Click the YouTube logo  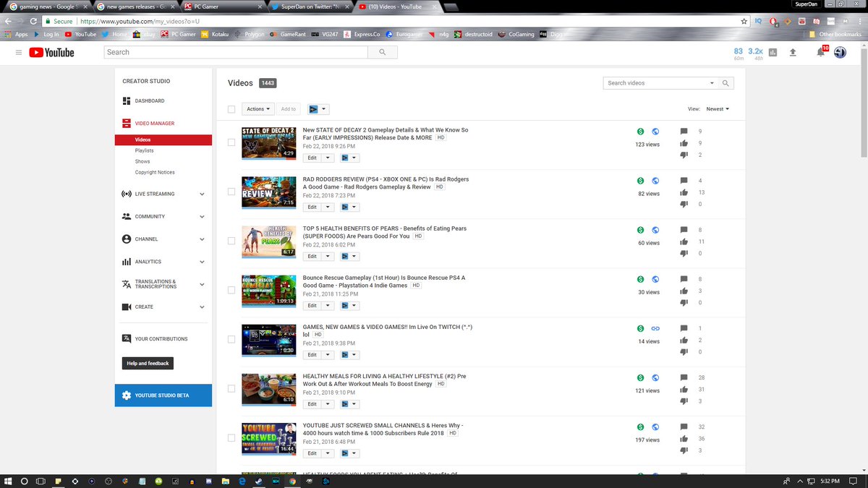coord(52,53)
